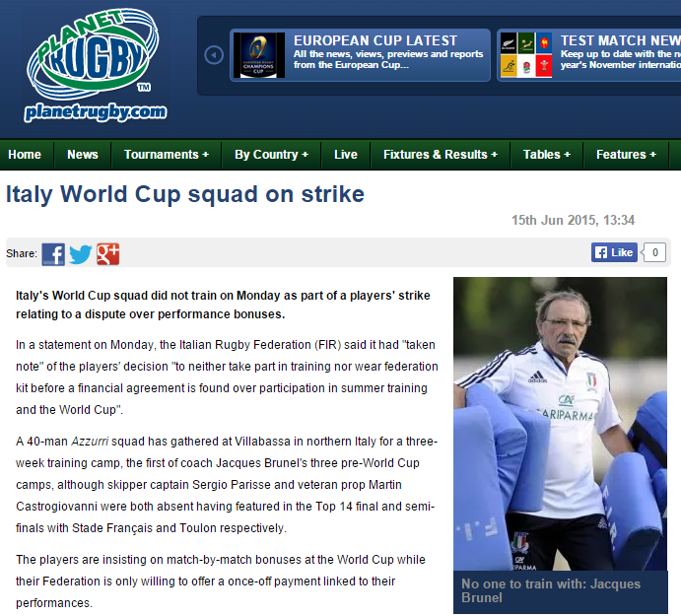Click the Planet Rugby logo
This screenshot has height=616, width=681.
click(95, 65)
